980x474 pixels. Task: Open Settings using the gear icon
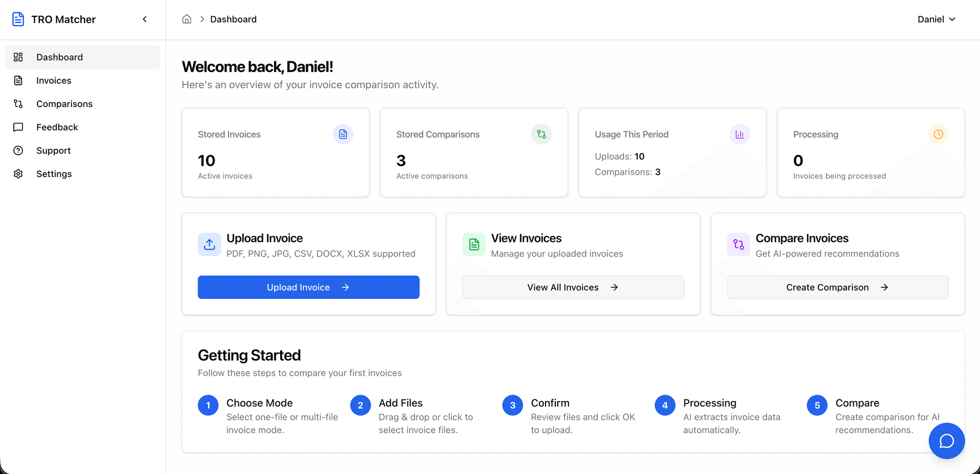click(x=18, y=173)
